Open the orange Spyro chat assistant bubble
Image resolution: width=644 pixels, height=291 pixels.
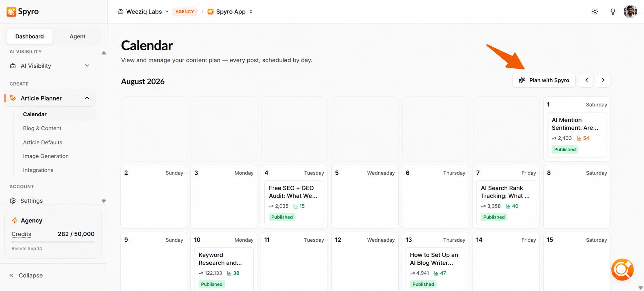click(622, 270)
